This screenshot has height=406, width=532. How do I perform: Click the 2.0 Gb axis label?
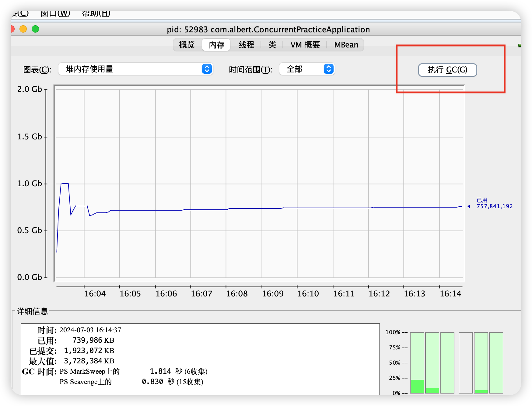pos(30,89)
